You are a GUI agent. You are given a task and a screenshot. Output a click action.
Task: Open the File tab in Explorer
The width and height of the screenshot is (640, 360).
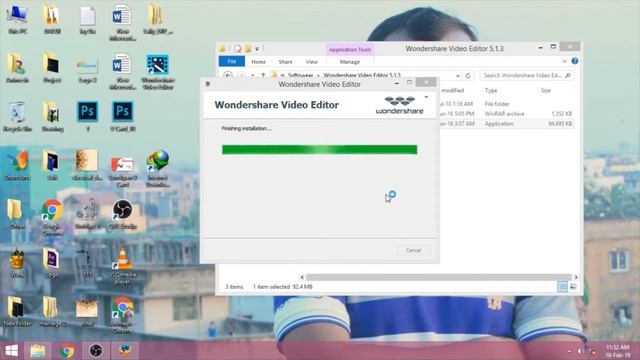click(x=232, y=62)
